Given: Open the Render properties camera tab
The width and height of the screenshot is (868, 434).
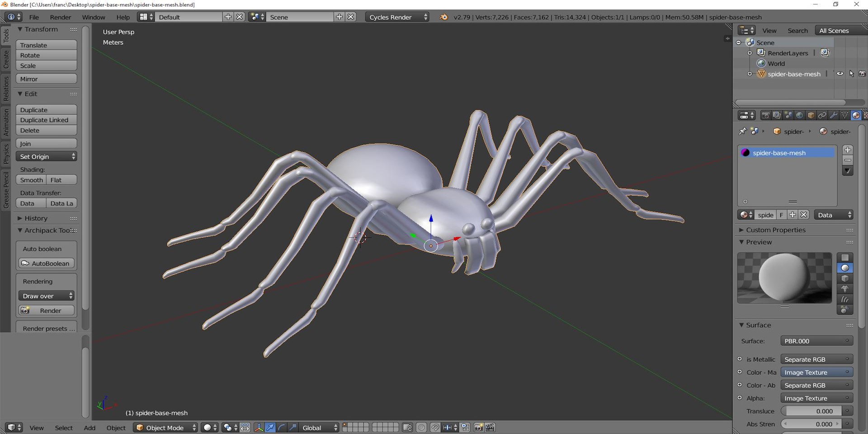Looking at the screenshot, I should pos(765,115).
